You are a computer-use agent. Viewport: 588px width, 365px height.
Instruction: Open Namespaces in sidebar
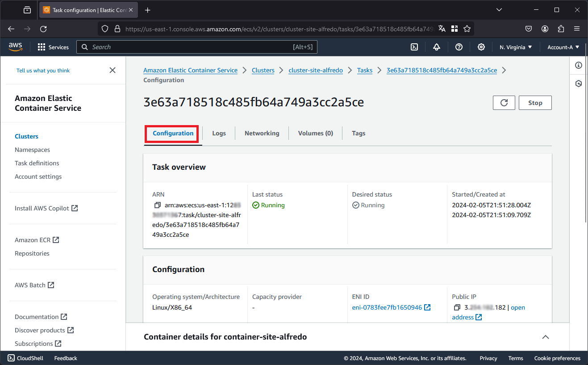(33, 150)
